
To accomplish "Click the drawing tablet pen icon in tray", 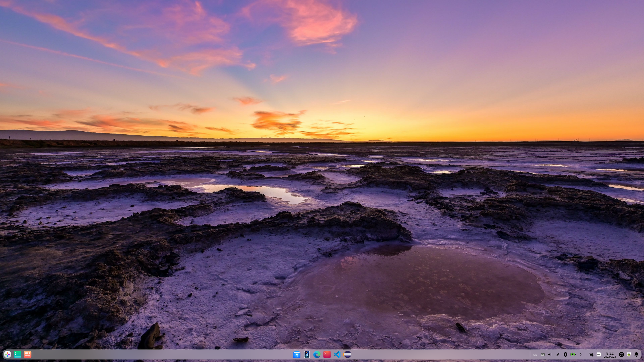I will point(558,354).
